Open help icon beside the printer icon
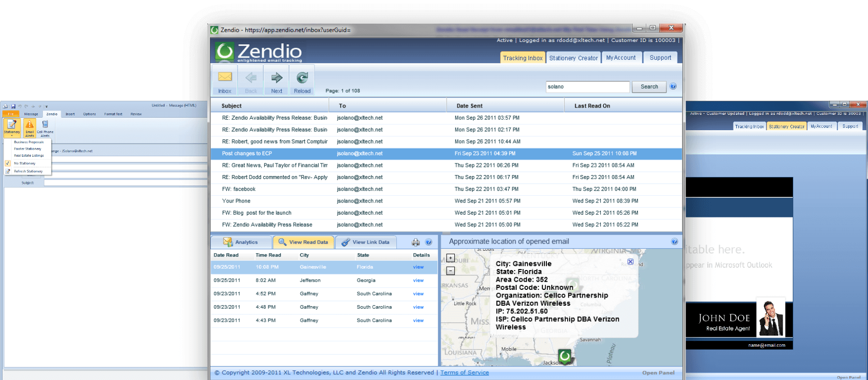Screen dimensions: 868x380 tap(429, 242)
